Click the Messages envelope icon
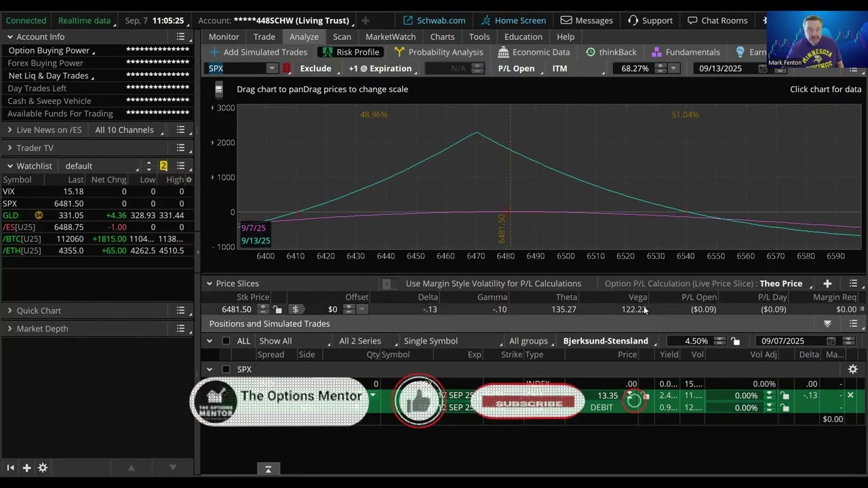Screen dimensions: 868x488 coord(566,20)
